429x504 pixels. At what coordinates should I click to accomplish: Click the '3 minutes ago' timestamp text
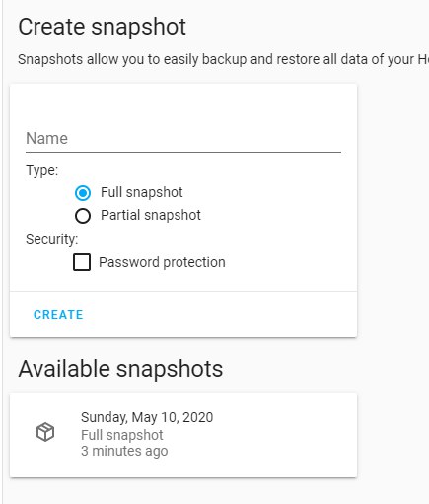coord(124,451)
